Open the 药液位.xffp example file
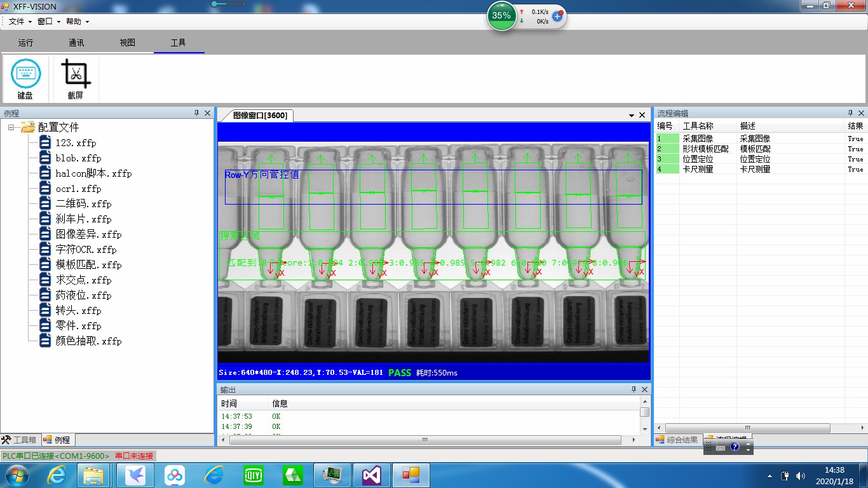This screenshot has height=488, width=868. (83, 295)
